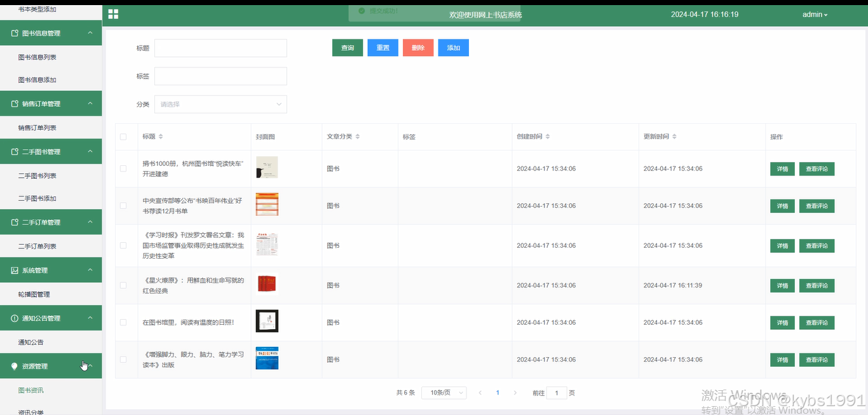Click the 二手订单管理 section icon
Screen dimensions: 868x415
pos(15,222)
